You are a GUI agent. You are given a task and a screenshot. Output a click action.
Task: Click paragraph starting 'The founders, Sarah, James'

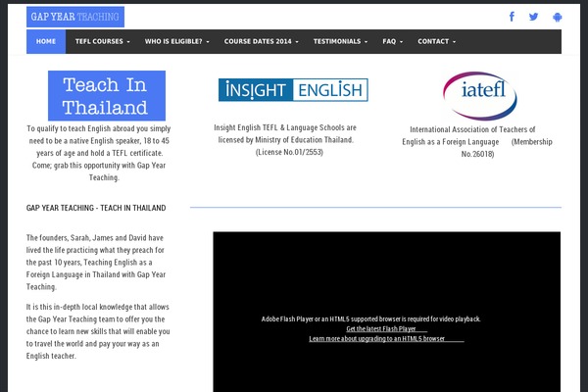tap(96, 263)
